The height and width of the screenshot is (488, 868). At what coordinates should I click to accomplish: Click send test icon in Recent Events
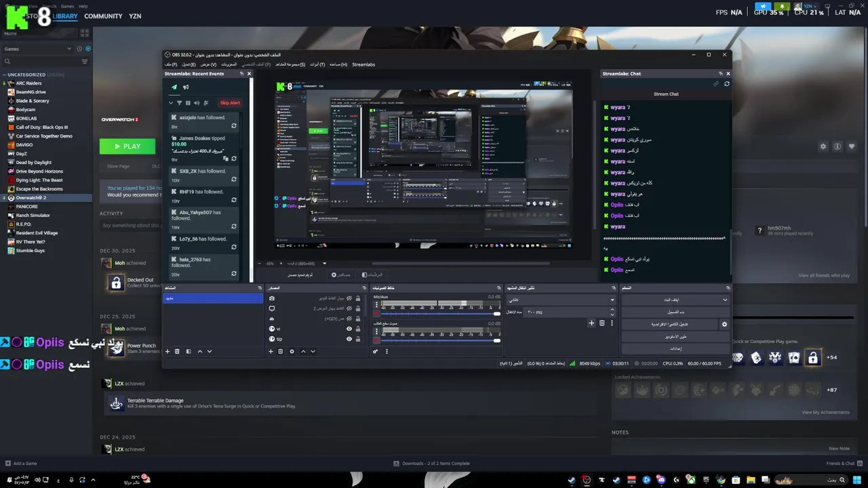point(174,87)
